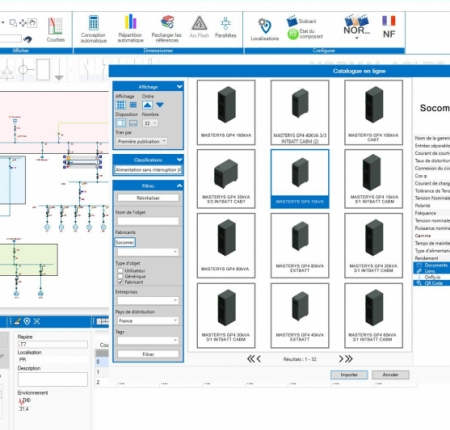This screenshot has width=450, height=430.
Task: Click the Importer button
Action: click(349, 375)
